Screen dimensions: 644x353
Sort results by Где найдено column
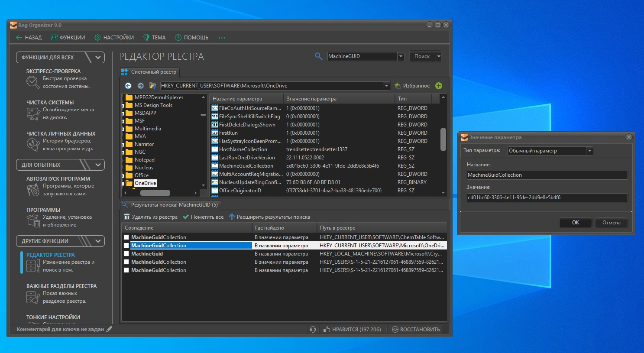(x=285, y=228)
